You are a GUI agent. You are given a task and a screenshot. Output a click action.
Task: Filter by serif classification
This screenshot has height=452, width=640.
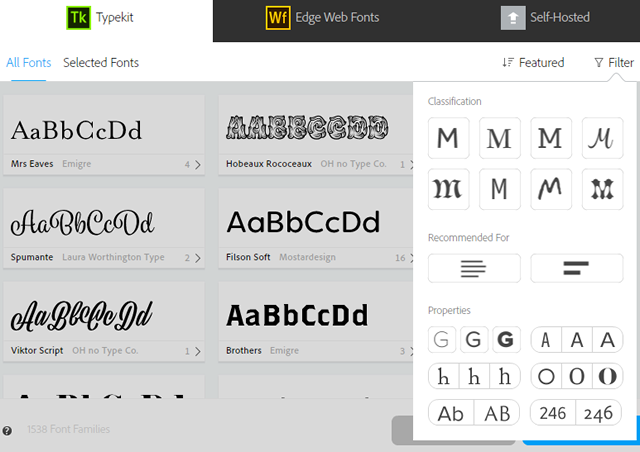click(500, 138)
